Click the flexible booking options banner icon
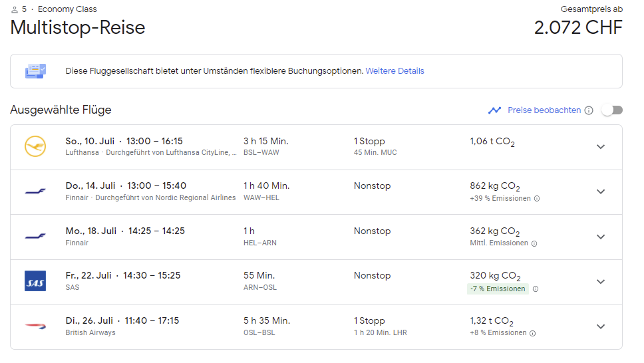This screenshot has width=644, height=363. [x=35, y=71]
